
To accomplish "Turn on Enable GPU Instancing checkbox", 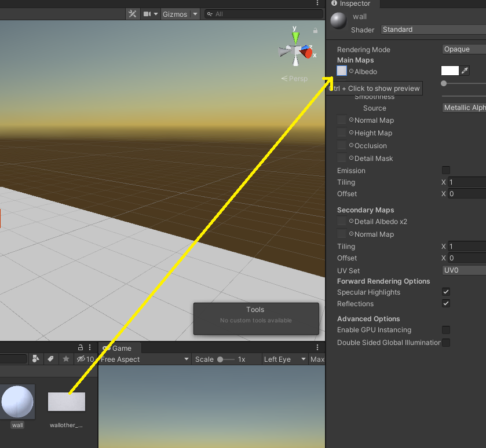I will [x=445, y=330].
